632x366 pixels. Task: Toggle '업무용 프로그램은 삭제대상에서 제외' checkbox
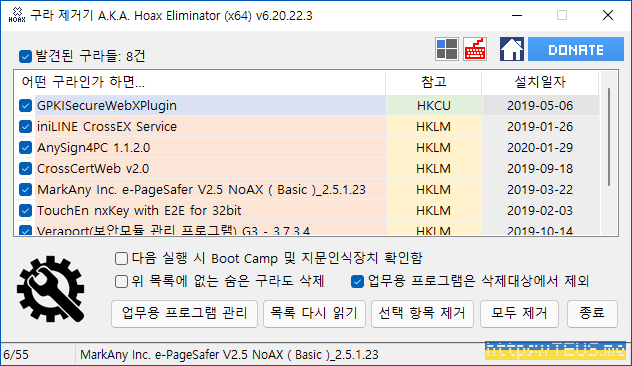click(x=357, y=281)
